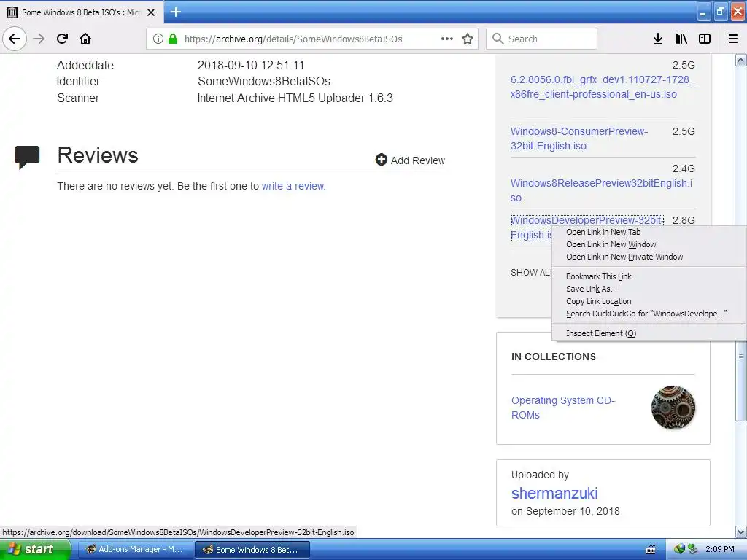This screenshot has height=560, width=747.
Task: Select Copy Link Location
Action: (598, 301)
